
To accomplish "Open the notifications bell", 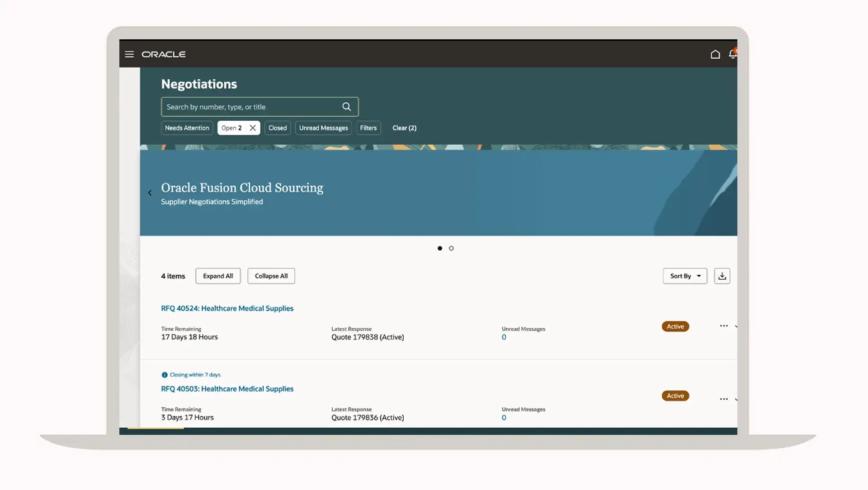I will tap(732, 54).
